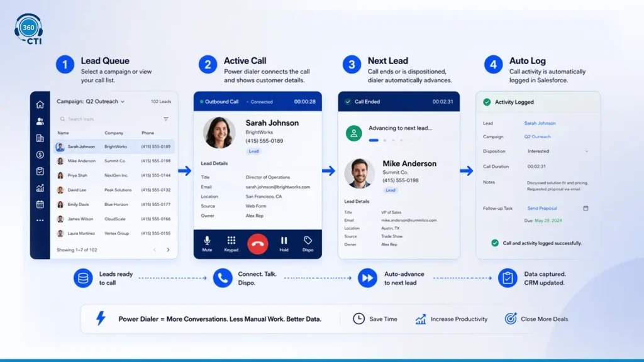Click the Company column header
This screenshot has width=644, height=362.
pyautogui.click(x=114, y=133)
